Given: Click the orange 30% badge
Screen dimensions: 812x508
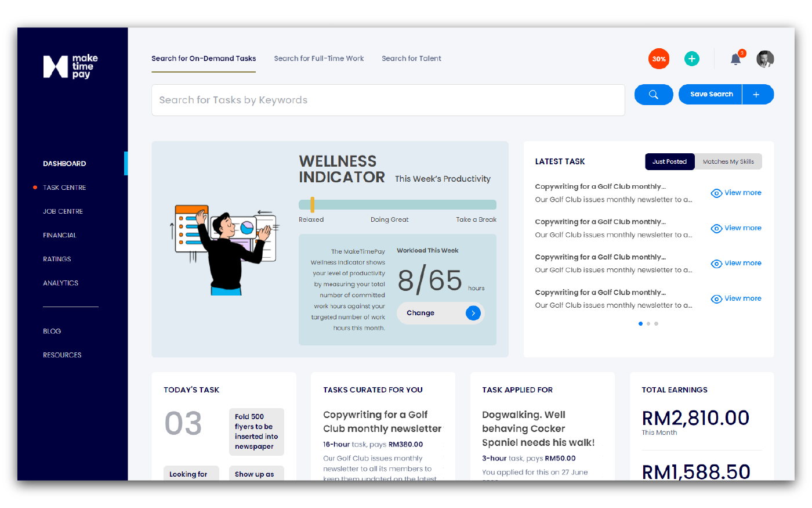Looking at the screenshot, I should [659, 59].
